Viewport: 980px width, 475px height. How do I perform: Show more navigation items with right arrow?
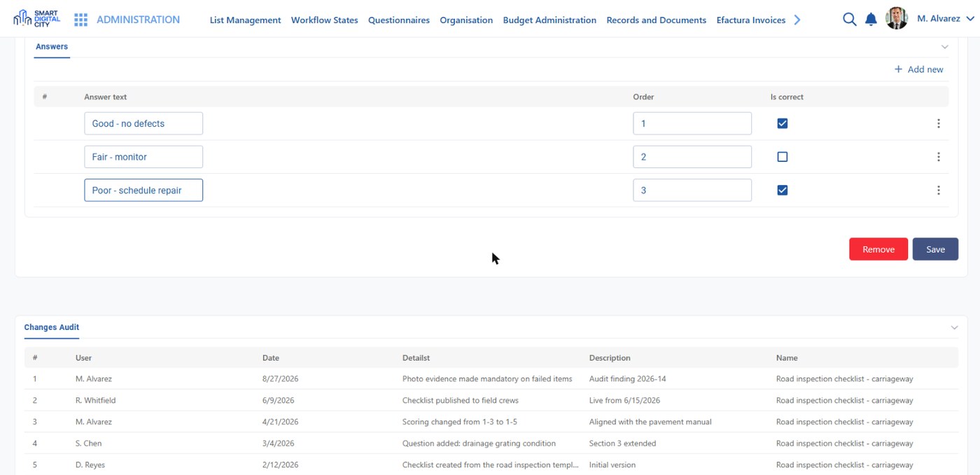(797, 20)
